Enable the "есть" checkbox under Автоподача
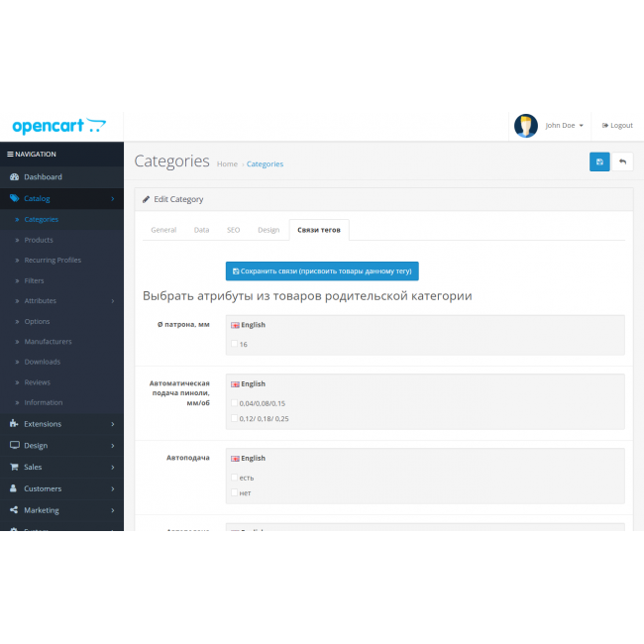The image size is (644, 644). [234, 478]
